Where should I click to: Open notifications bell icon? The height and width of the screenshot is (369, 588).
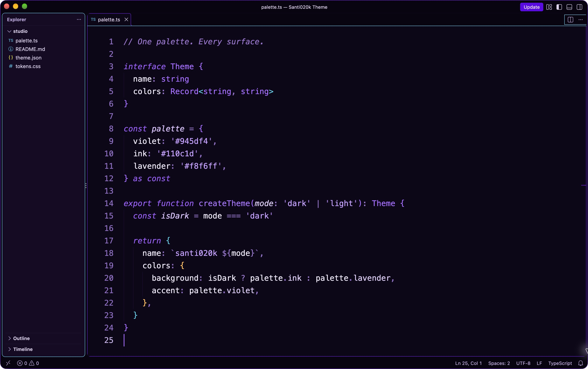(x=580, y=363)
